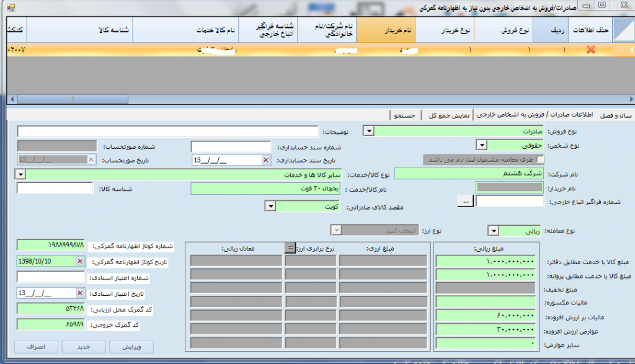Clear the تاریخ کوتاژ اظهارنامه گمرکی date
635x364 pixels.
[x=80, y=261]
